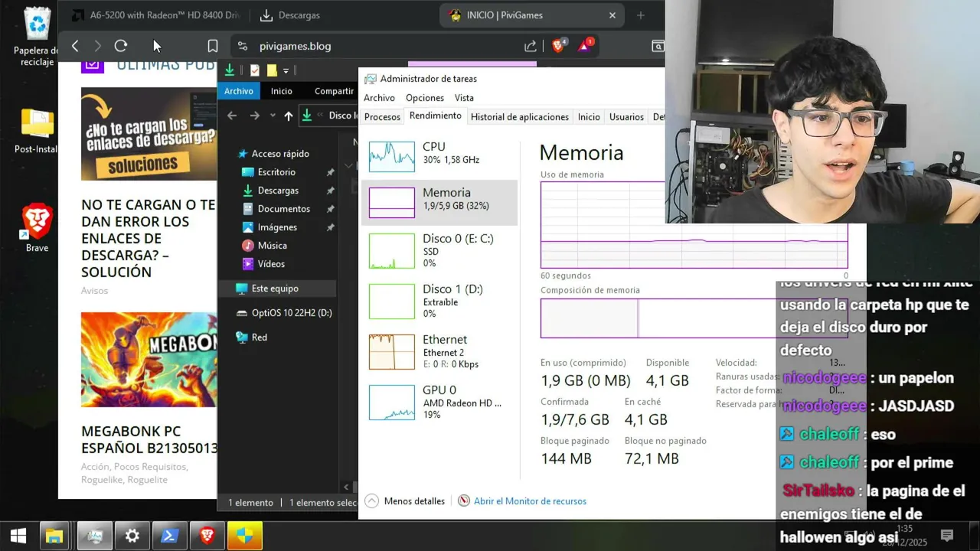
Task: Open the Compartir ribbon tab in Explorer
Action: (334, 91)
